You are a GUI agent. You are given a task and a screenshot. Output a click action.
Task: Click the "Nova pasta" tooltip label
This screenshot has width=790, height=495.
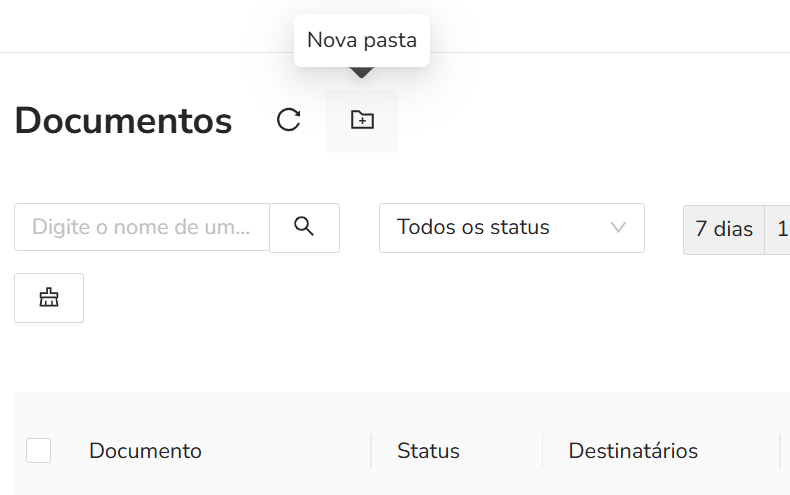[362, 40]
